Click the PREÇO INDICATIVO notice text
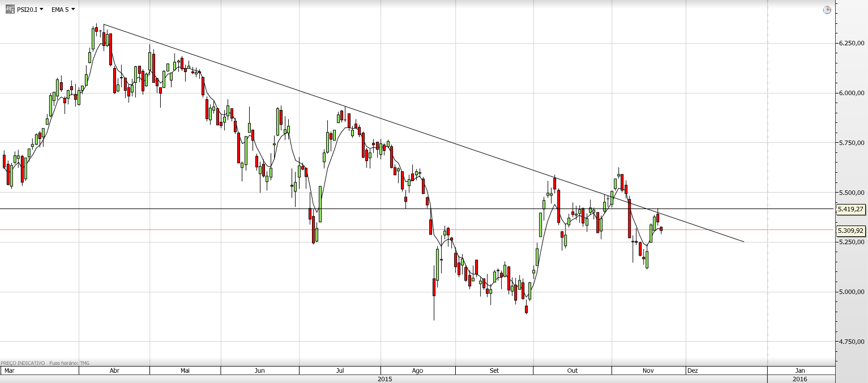 click(x=23, y=363)
